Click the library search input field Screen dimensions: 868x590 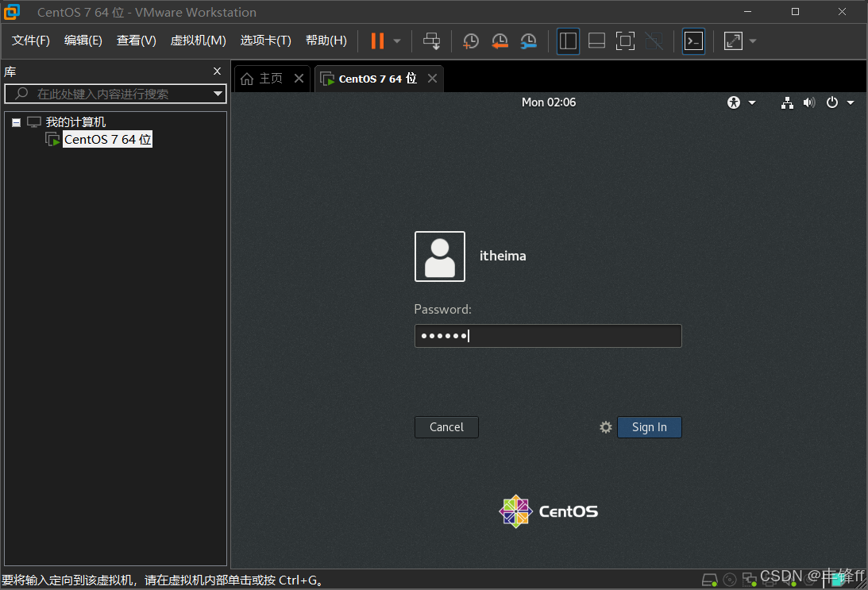coord(115,94)
